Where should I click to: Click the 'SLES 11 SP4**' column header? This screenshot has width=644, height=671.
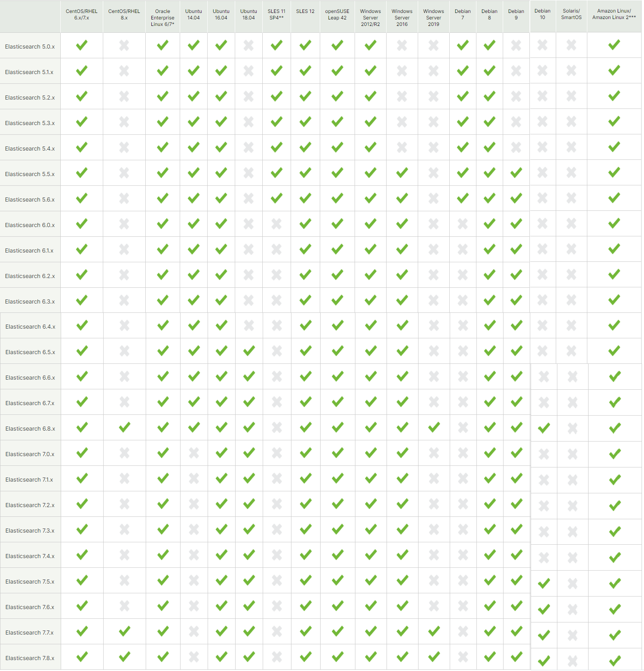click(x=276, y=15)
